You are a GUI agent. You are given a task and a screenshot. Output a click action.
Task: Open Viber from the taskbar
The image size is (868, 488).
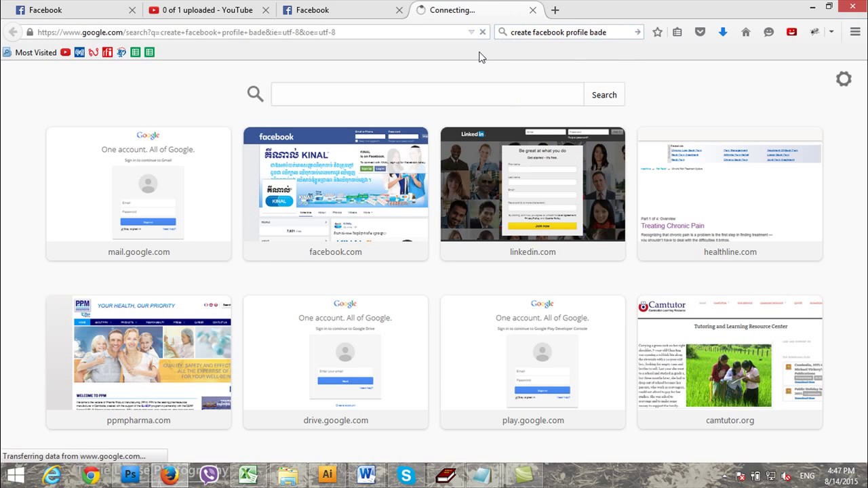point(209,475)
